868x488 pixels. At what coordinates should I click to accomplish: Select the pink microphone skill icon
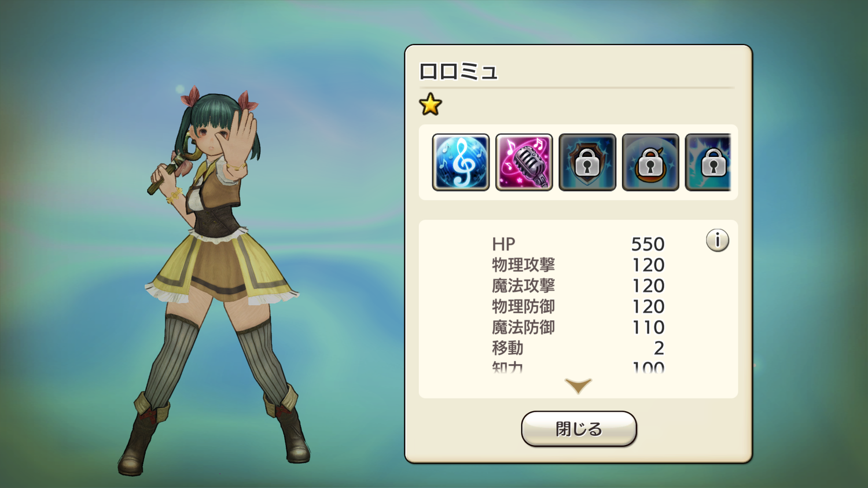coord(524,162)
